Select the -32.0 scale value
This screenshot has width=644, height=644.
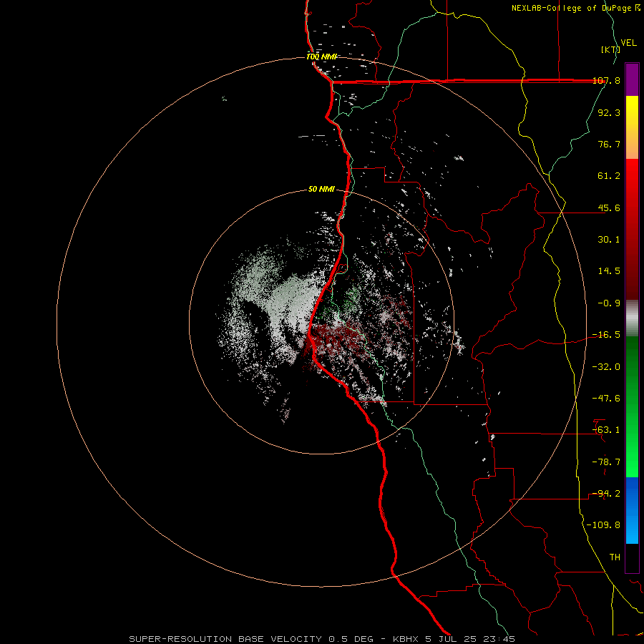pyautogui.click(x=606, y=367)
